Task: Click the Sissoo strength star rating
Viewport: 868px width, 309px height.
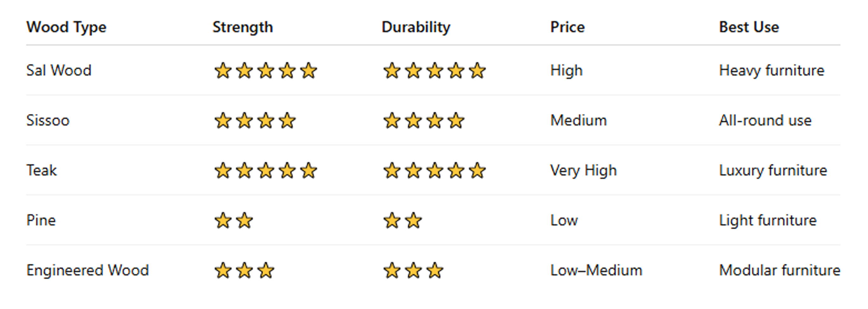Action: (255, 121)
